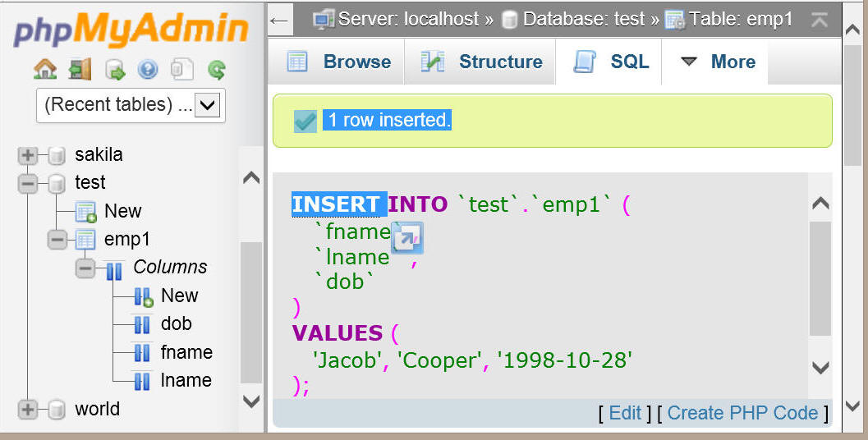Select world database in tree
Image resolution: width=868 pixels, height=440 pixels.
(97, 409)
